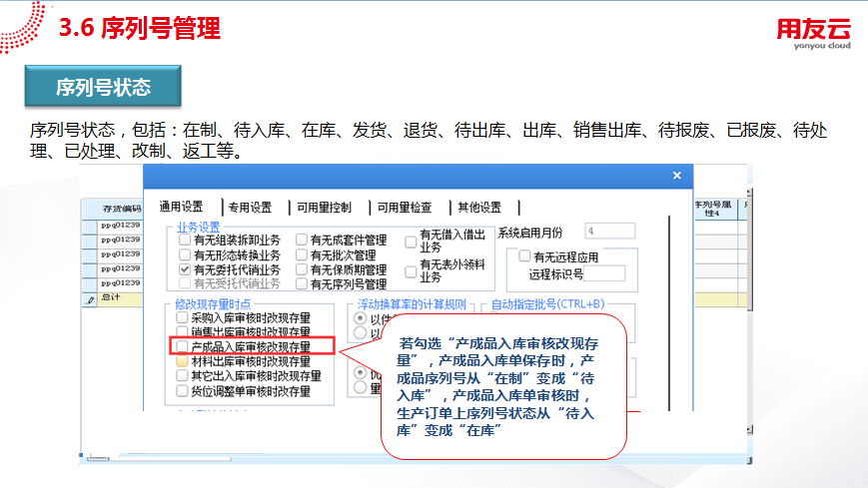The height and width of the screenshot is (488, 868).
Task: Toggle 材料出库审核时改现存量 checkbox
Action: pyautogui.click(x=182, y=361)
